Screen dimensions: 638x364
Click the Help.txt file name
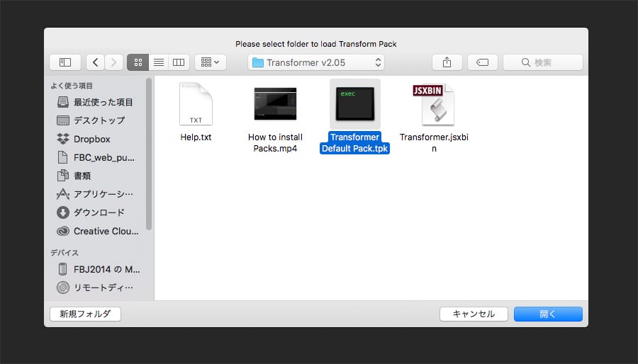(196, 137)
